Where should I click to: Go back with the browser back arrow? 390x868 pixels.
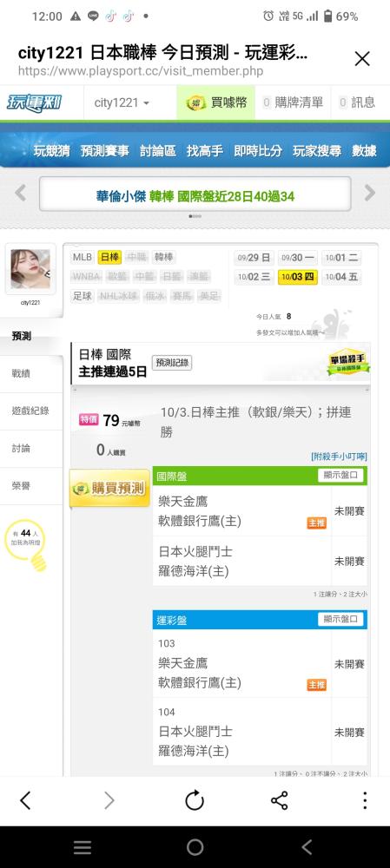click(x=25, y=800)
